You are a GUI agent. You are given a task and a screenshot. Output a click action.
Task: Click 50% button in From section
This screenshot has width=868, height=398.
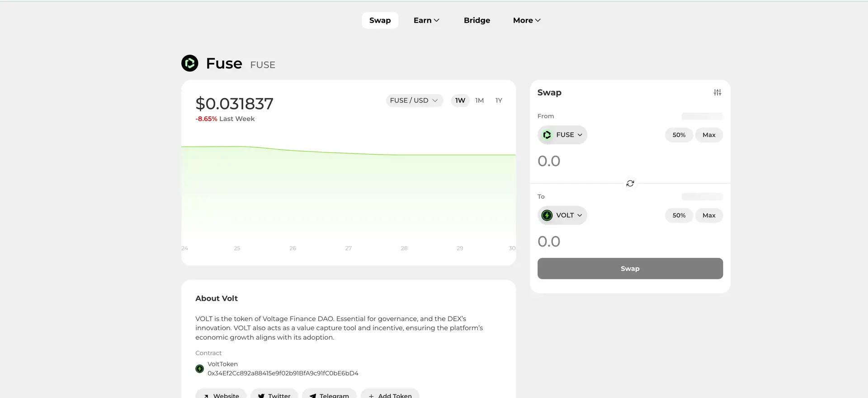click(x=679, y=135)
